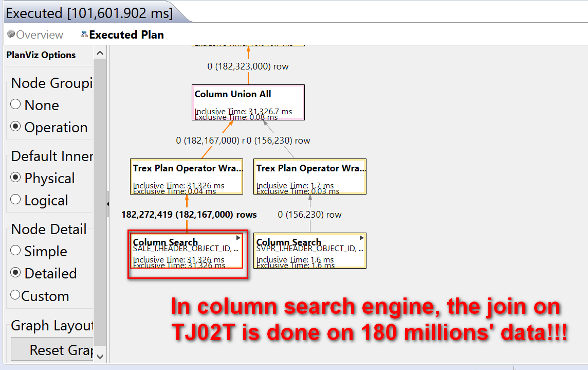Click edge label 182,272,419 (182,167,000) rows
588x370 pixels.
[189, 215]
